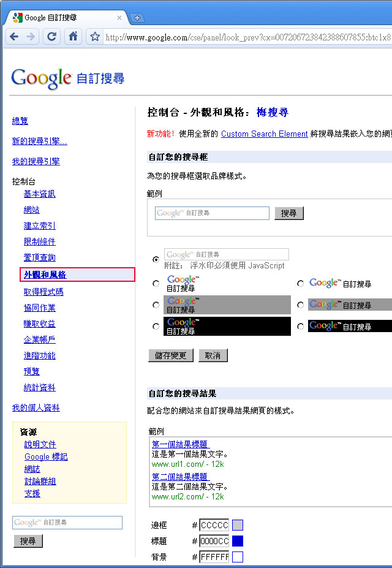Open 我的個人資料 link
The height and width of the screenshot is (568, 392).
[x=36, y=407]
